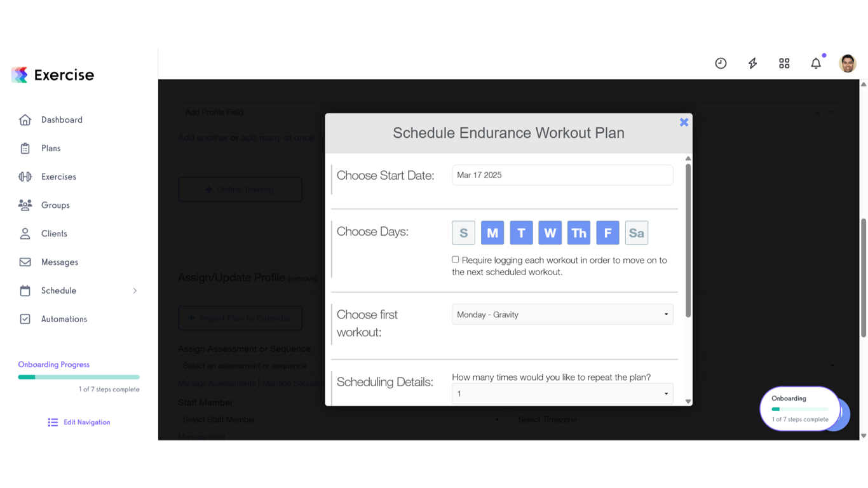Open your profile avatar menu
The height and width of the screenshot is (488, 868).
pos(848,63)
